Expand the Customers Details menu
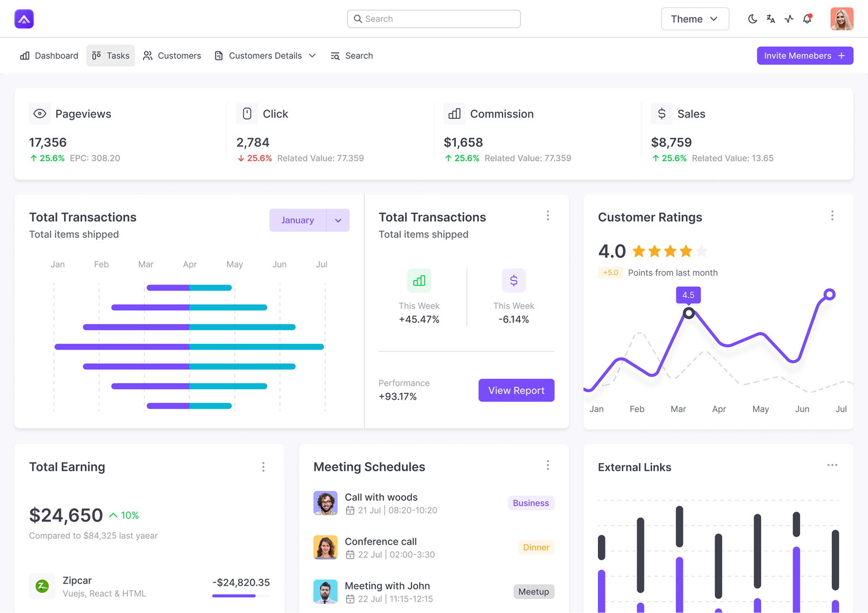 (265, 56)
